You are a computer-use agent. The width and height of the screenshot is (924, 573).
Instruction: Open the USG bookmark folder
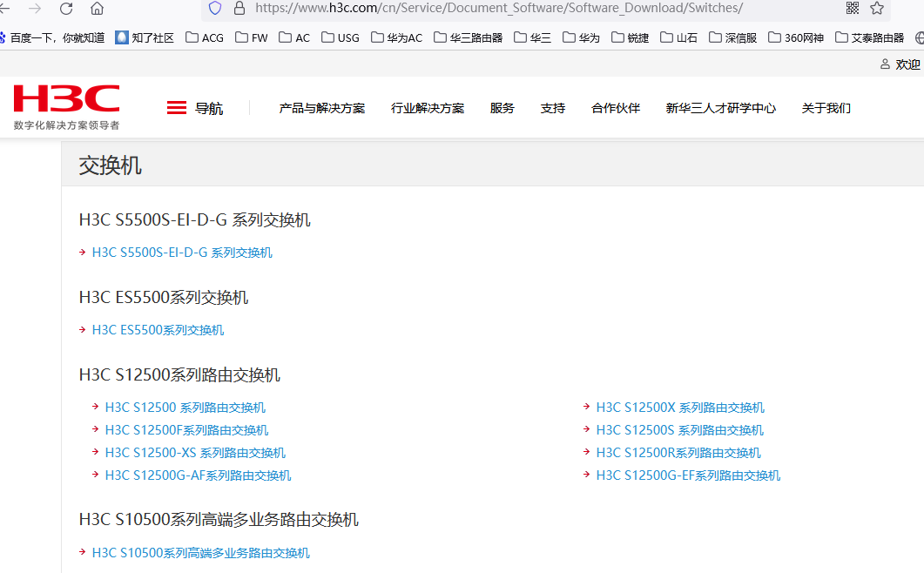click(340, 37)
